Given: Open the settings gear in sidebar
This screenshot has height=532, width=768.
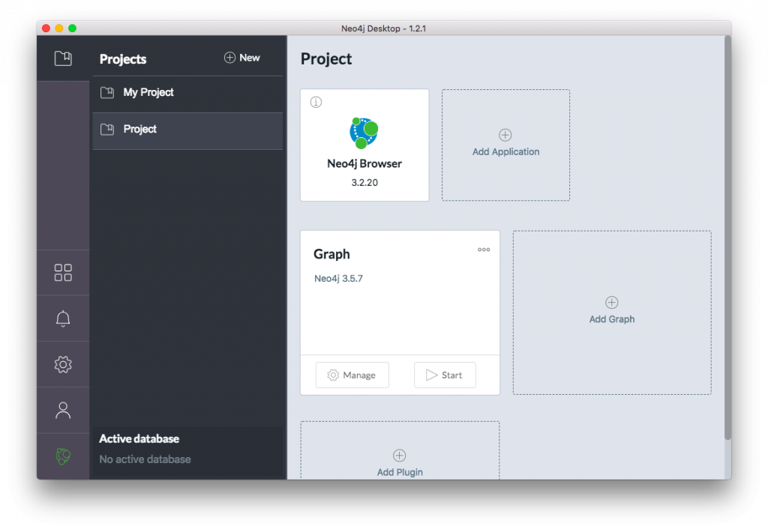Looking at the screenshot, I should [x=63, y=365].
